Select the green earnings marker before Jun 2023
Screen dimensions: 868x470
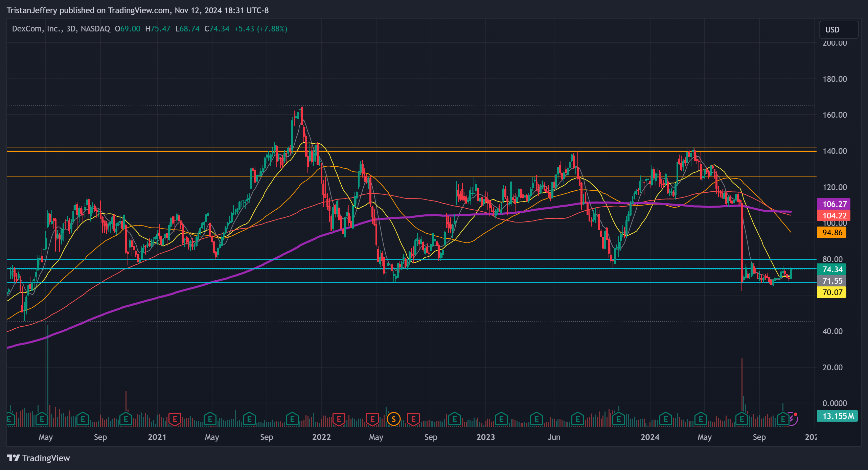[x=536, y=419]
